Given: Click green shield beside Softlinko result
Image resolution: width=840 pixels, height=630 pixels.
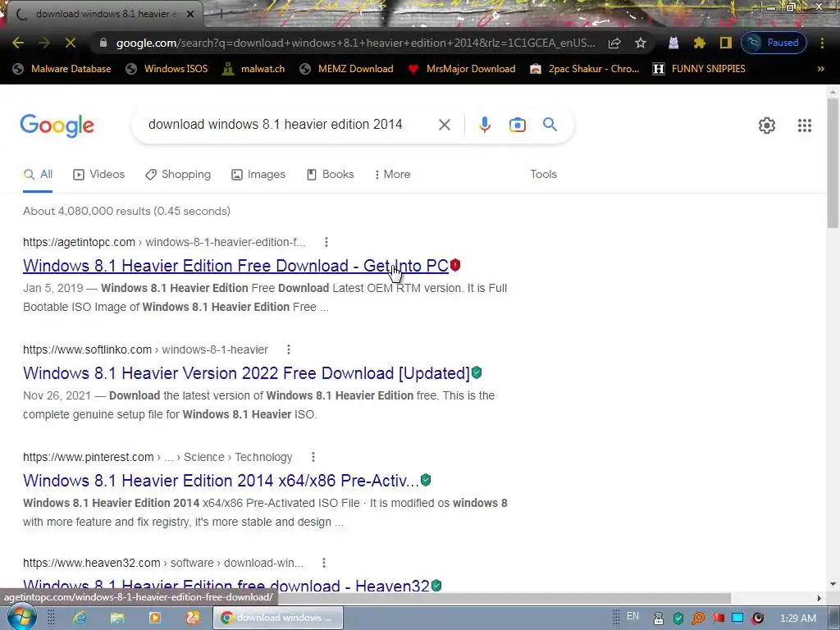Looking at the screenshot, I should [x=477, y=373].
